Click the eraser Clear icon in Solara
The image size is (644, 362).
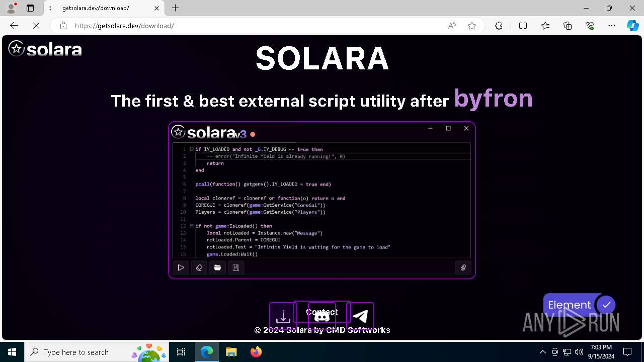tap(199, 268)
